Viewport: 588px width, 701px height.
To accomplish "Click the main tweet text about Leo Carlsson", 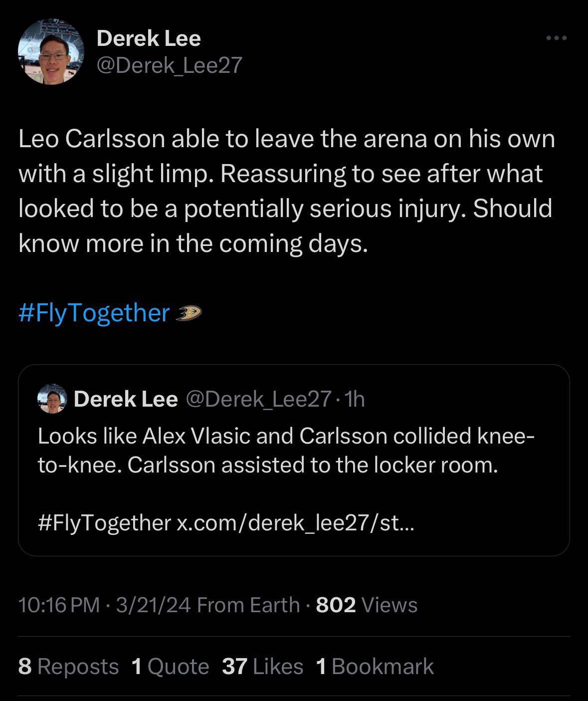I will [286, 191].
